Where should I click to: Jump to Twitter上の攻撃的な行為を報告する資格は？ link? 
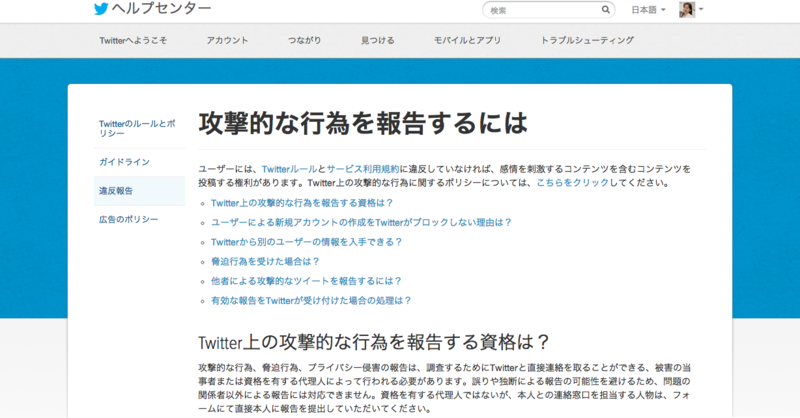tap(302, 203)
